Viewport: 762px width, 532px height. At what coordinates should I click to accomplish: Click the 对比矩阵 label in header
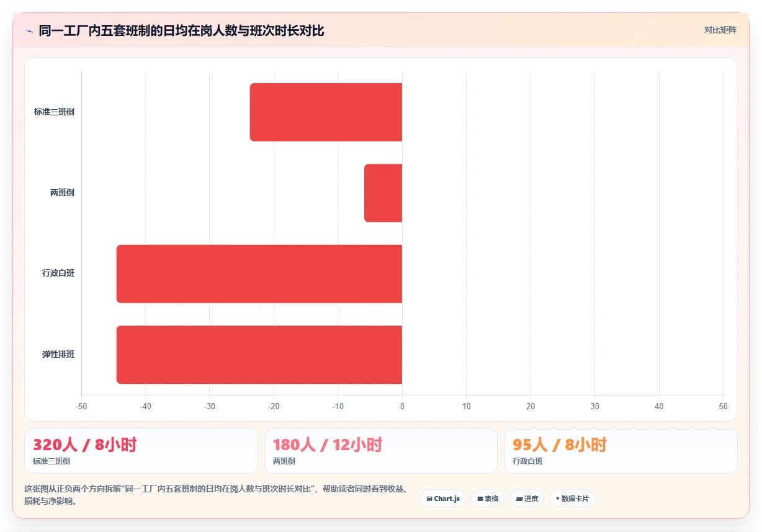click(720, 30)
